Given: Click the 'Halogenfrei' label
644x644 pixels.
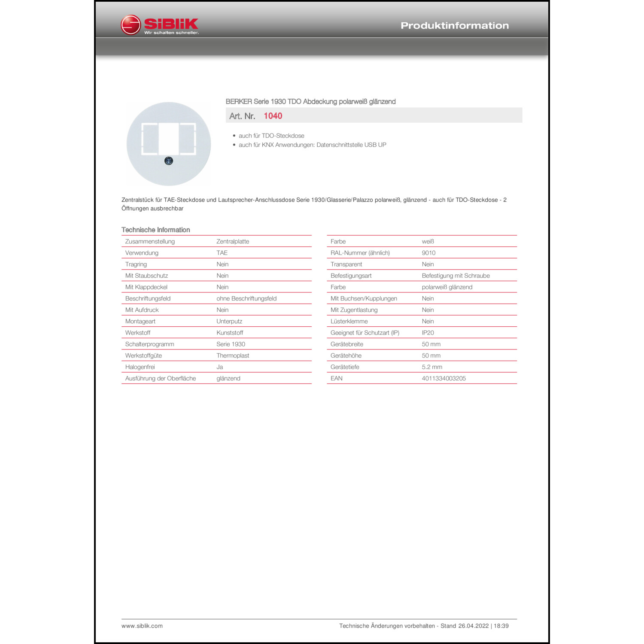Looking at the screenshot, I should [x=140, y=367].
